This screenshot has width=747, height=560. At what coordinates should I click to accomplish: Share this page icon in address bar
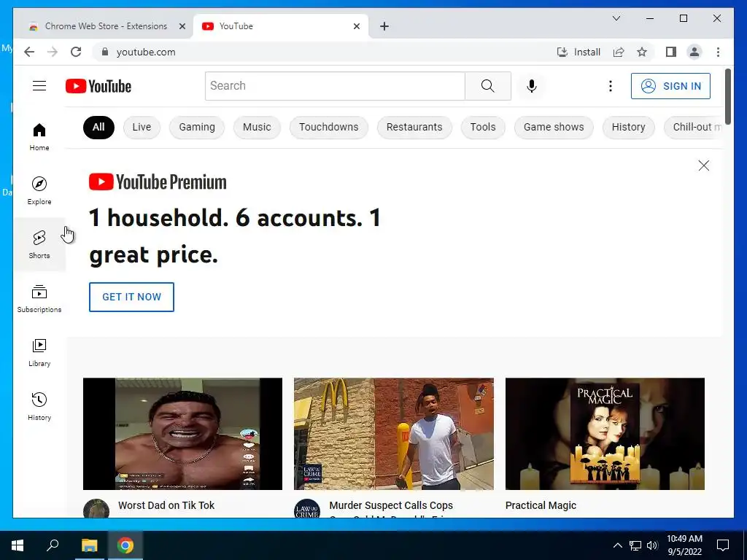(619, 52)
